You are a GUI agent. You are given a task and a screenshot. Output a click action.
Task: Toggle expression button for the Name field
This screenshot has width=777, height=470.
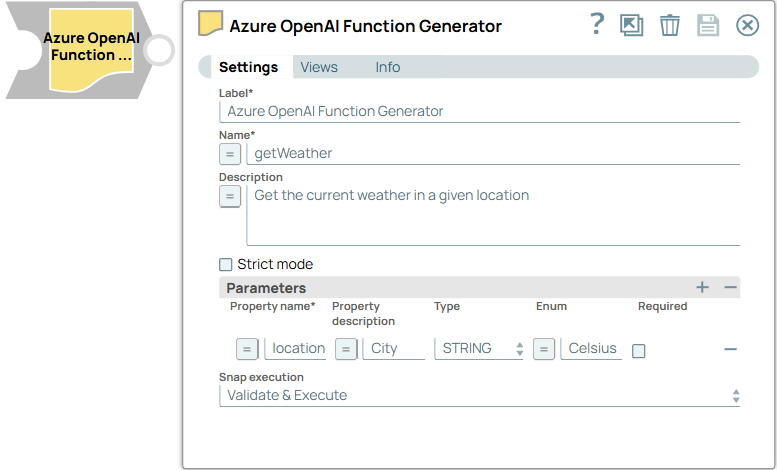(x=230, y=154)
